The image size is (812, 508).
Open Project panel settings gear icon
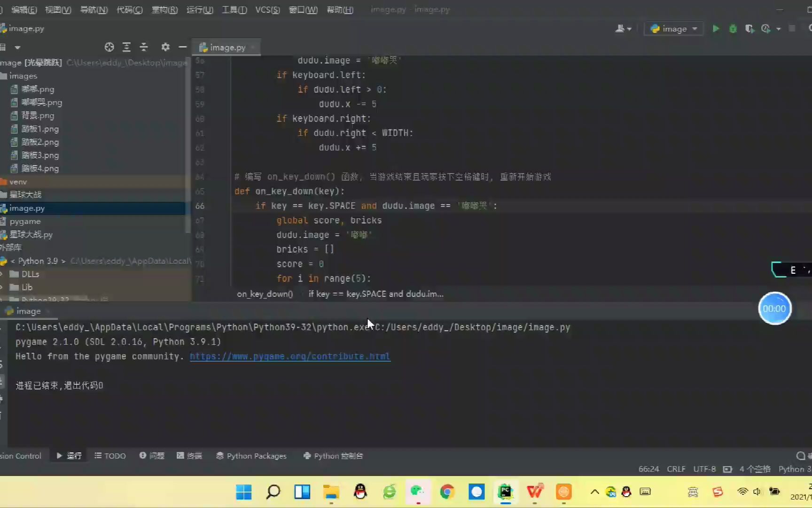(165, 47)
